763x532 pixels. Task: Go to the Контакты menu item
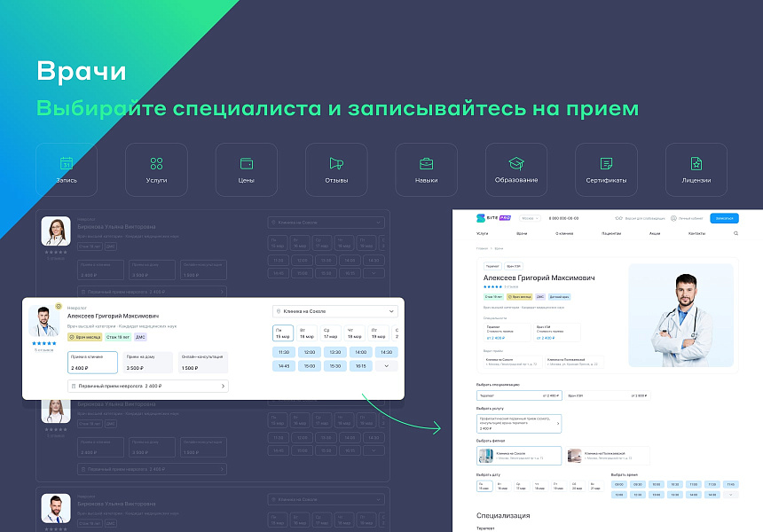(x=696, y=233)
